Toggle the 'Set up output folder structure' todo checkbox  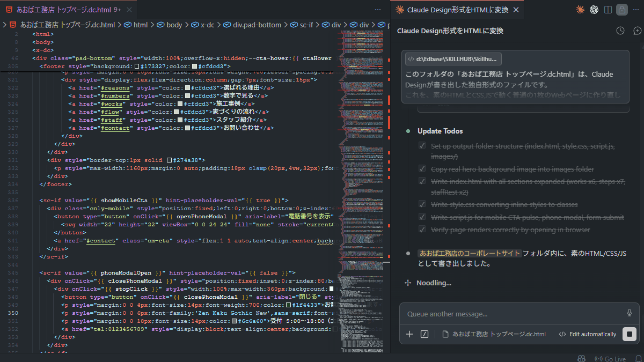[422, 146]
